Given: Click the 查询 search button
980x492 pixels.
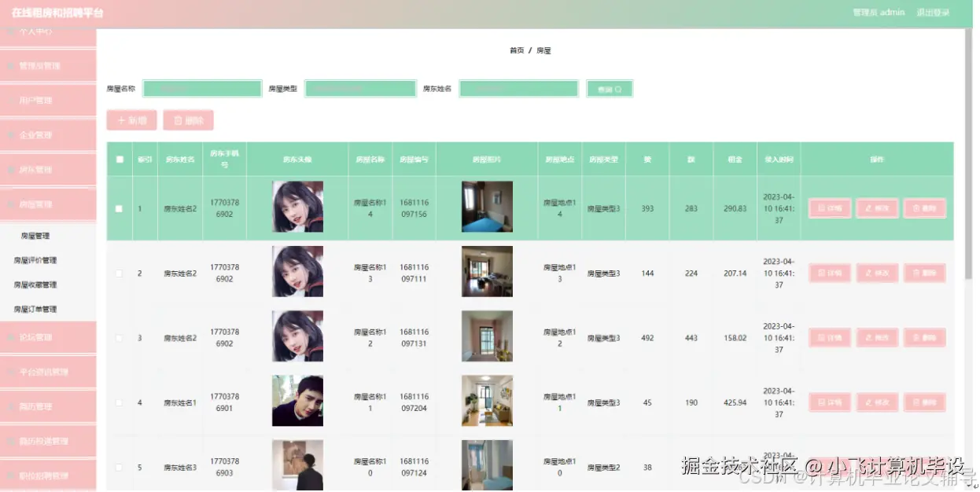Looking at the screenshot, I should click(x=610, y=90).
